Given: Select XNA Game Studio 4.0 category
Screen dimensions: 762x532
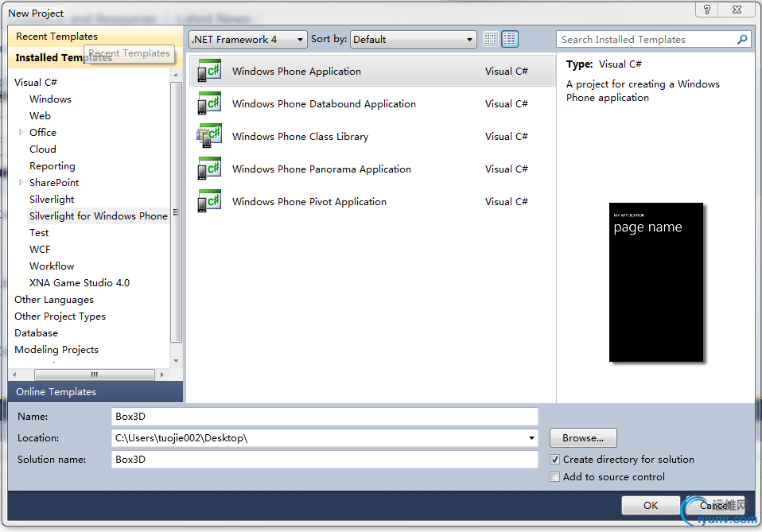Looking at the screenshot, I should click(x=80, y=283).
